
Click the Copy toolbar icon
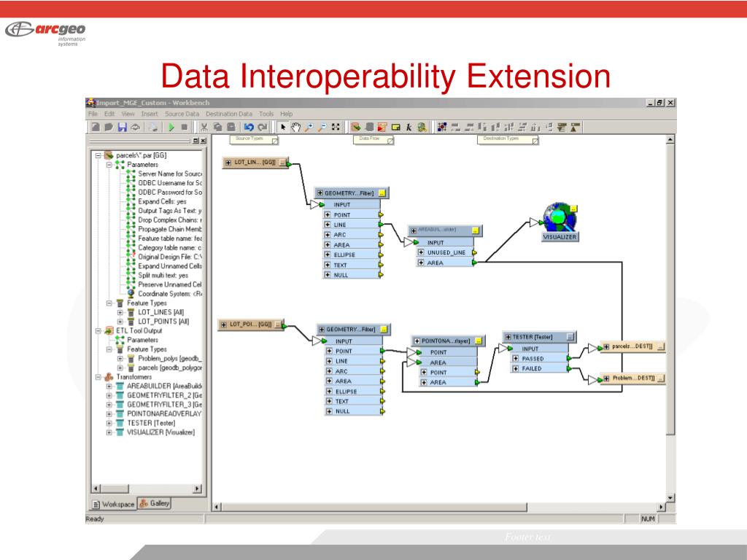pos(217,127)
